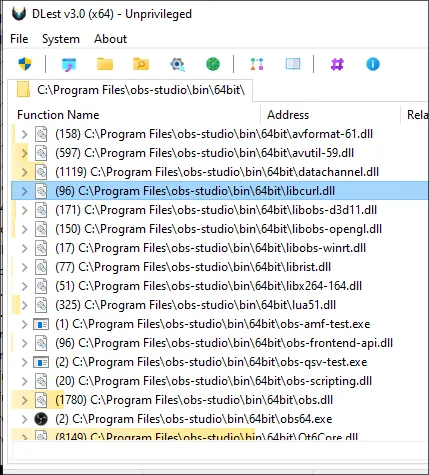Viewport: 429px width, 475px height.
Task: Click the DLest app logo in title bar
Action: click(x=19, y=14)
